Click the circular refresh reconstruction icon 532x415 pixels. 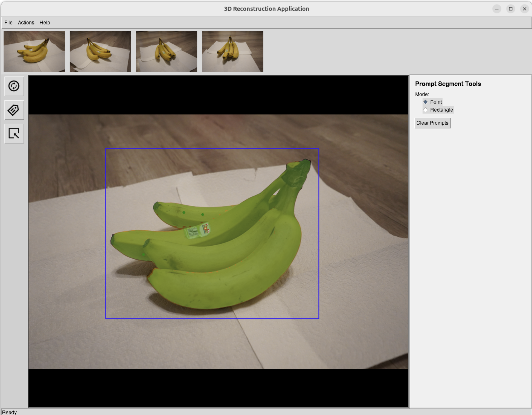pos(14,86)
